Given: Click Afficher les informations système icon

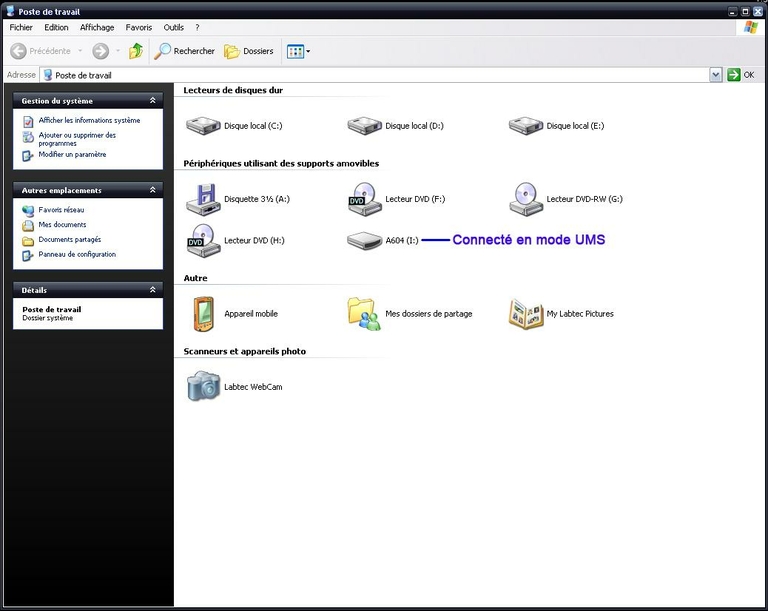Looking at the screenshot, I should 28,121.
